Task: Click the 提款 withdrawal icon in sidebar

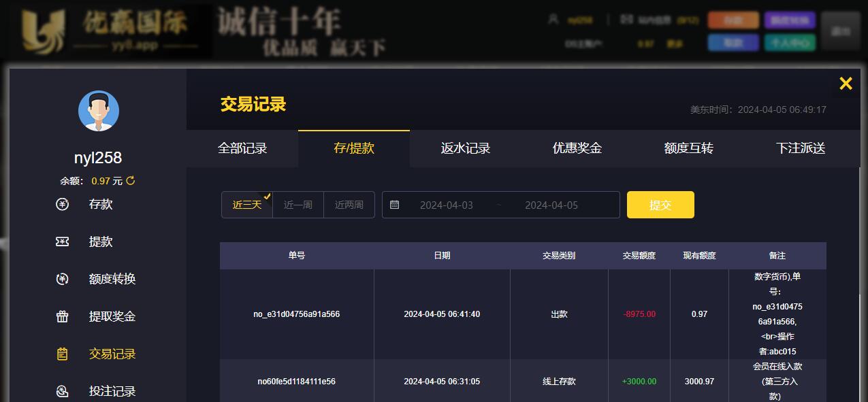Action: [62, 241]
